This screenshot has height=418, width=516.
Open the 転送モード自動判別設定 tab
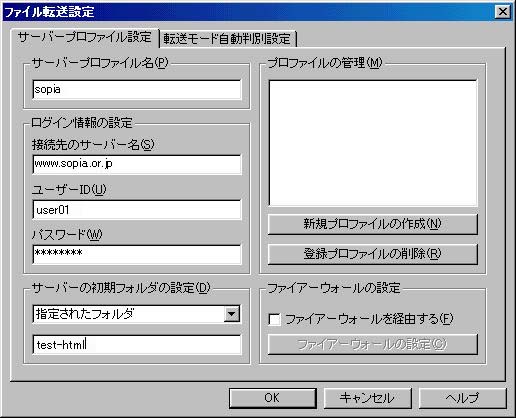227,39
